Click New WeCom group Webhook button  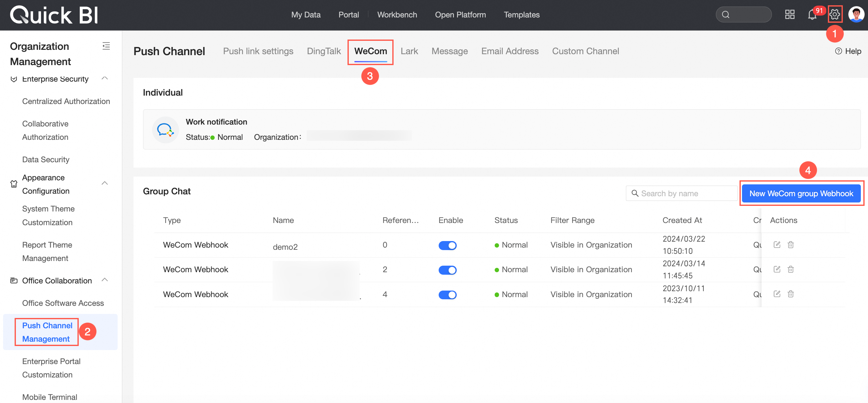(x=801, y=194)
